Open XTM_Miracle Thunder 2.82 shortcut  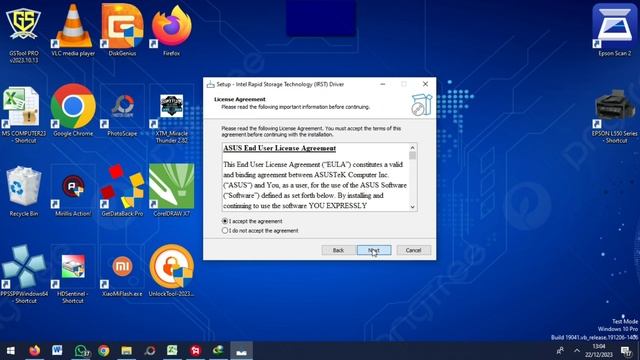171,114
